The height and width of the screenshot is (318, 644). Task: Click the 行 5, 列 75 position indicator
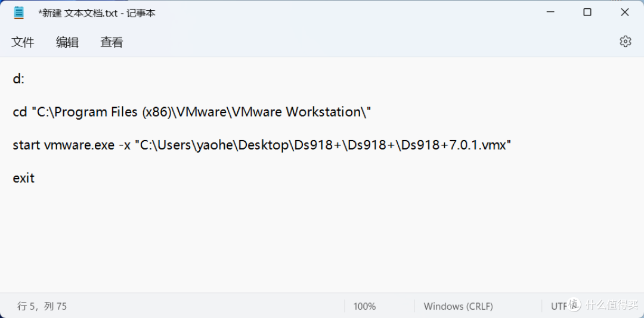point(42,306)
